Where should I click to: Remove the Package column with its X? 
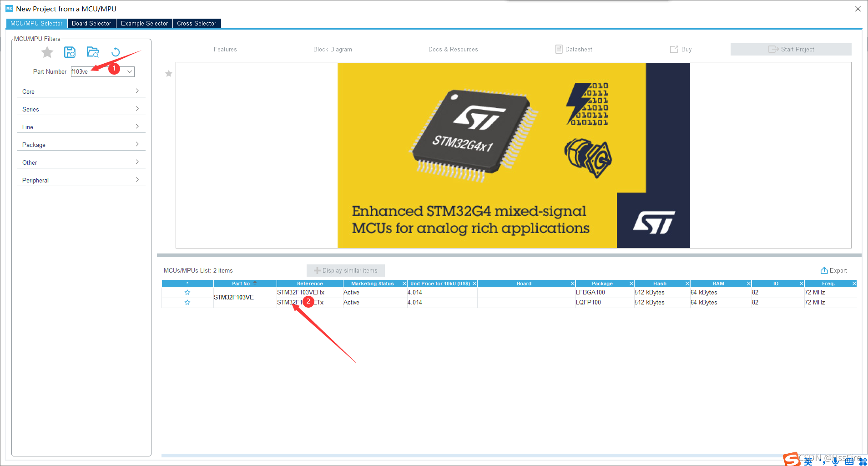coord(631,284)
